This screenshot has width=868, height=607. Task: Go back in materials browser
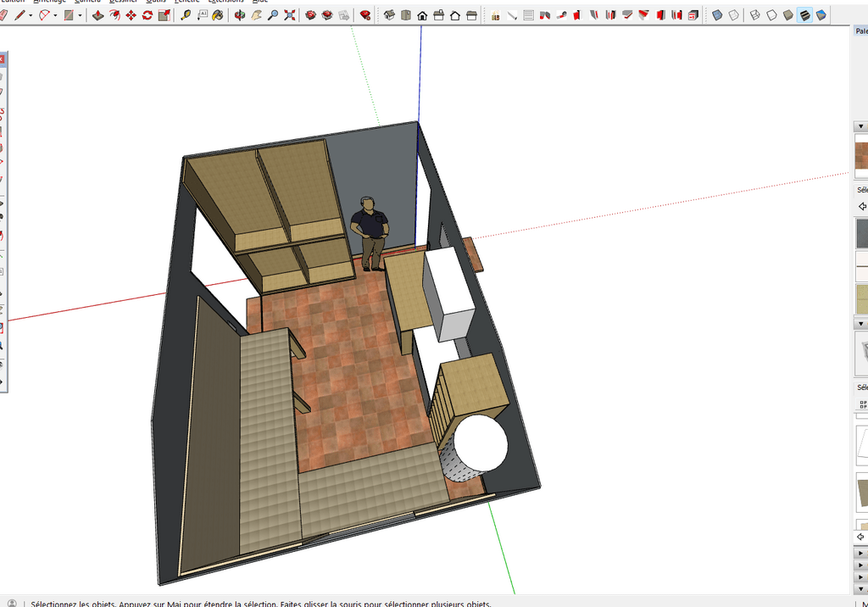(862, 206)
